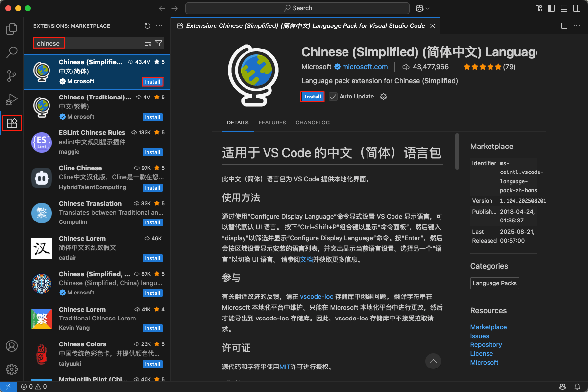This screenshot has width=588, height=392.
Task: Go back using title bar arrow
Action: [162, 8]
